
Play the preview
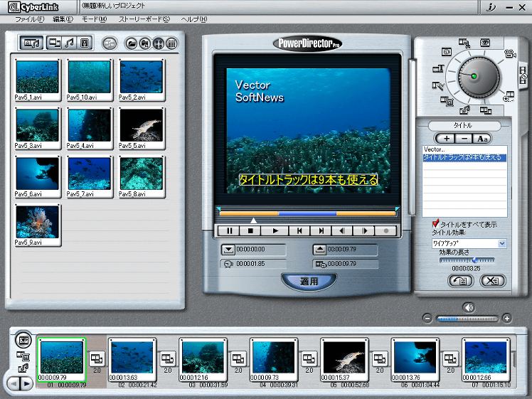(x=275, y=230)
